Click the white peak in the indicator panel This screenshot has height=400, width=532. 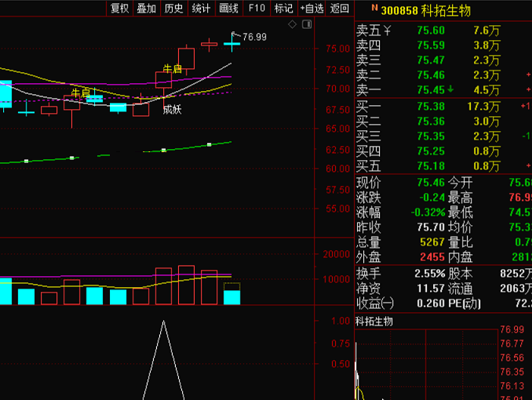tap(163, 322)
